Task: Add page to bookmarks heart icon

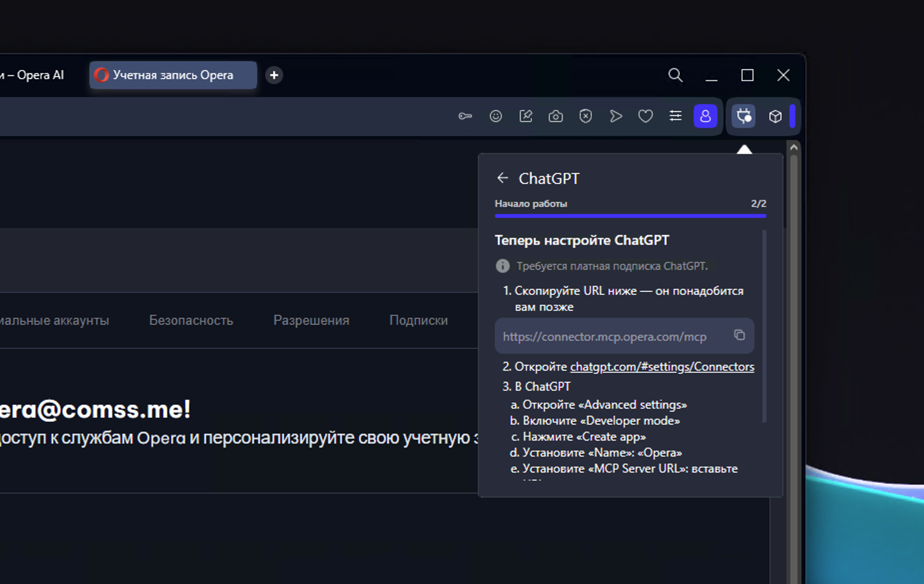Action: (x=645, y=116)
